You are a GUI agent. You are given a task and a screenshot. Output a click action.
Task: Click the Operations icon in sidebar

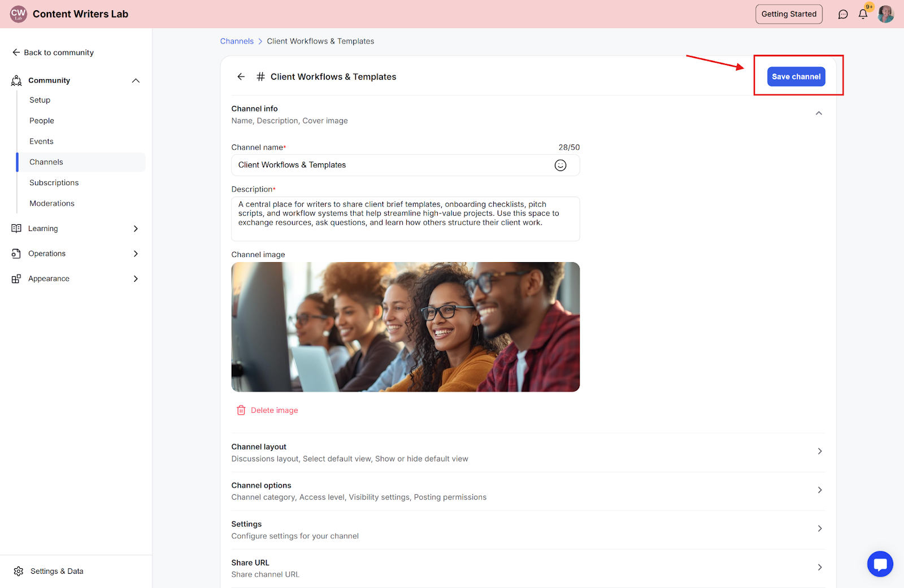coord(16,254)
